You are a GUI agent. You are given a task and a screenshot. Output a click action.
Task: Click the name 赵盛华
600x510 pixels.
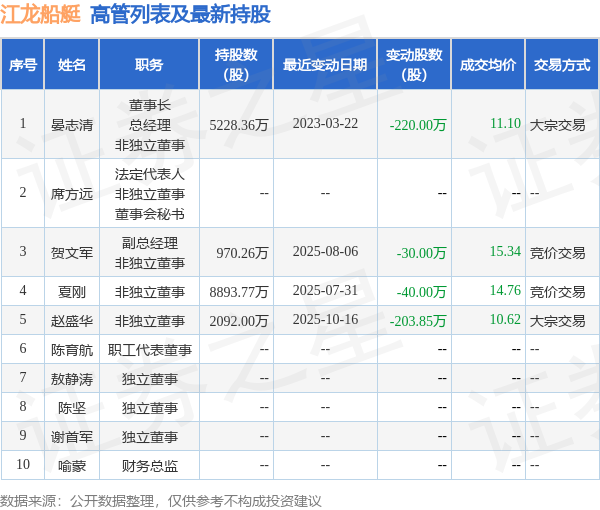click(x=72, y=320)
